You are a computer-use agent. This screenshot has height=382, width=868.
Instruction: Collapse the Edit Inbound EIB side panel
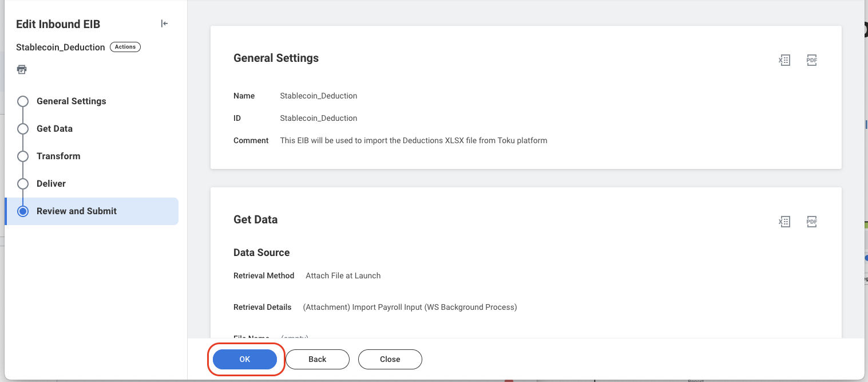pos(164,23)
